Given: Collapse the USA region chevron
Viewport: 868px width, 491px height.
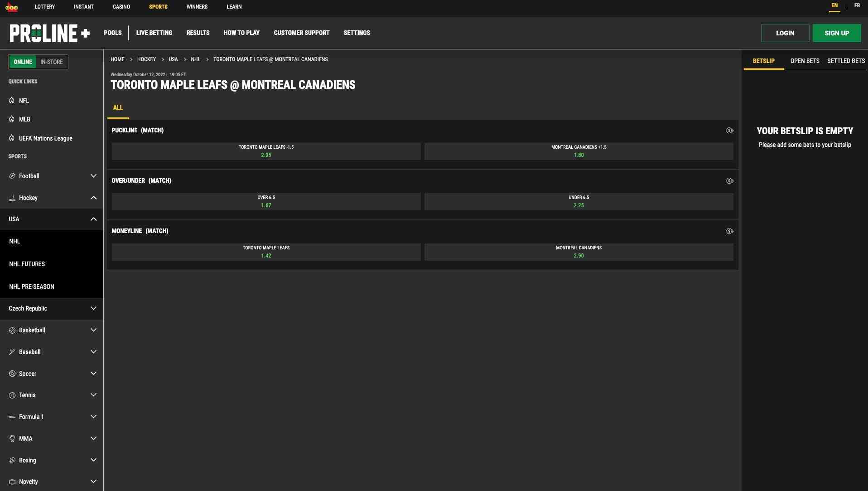Looking at the screenshot, I should [93, 219].
